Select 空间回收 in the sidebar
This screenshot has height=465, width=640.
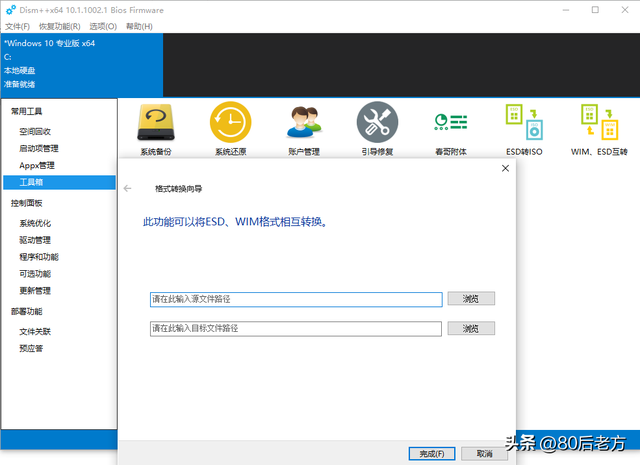coord(35,131)
